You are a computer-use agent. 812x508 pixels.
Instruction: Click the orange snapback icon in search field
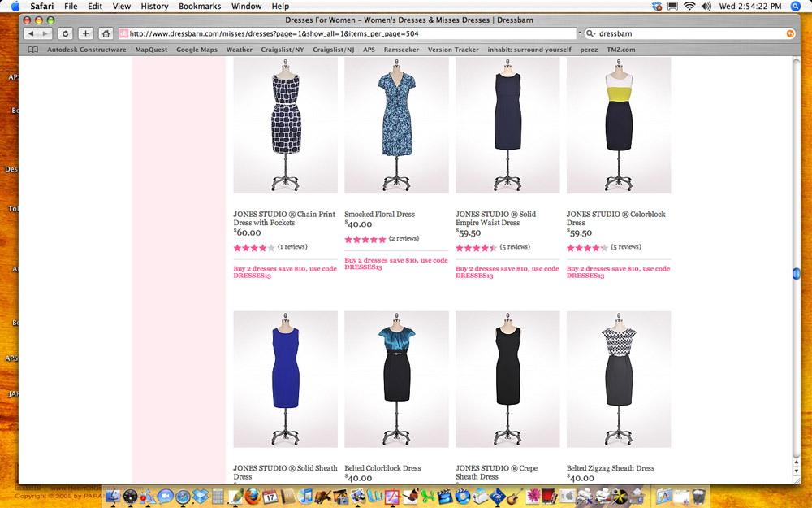(x=790, y=33)
